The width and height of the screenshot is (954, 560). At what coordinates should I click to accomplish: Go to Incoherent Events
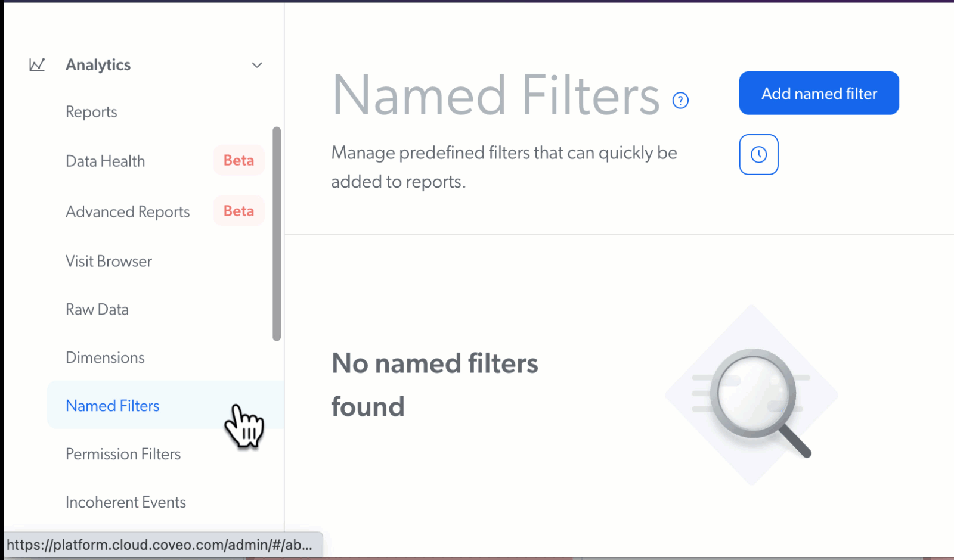pos(126,503)
